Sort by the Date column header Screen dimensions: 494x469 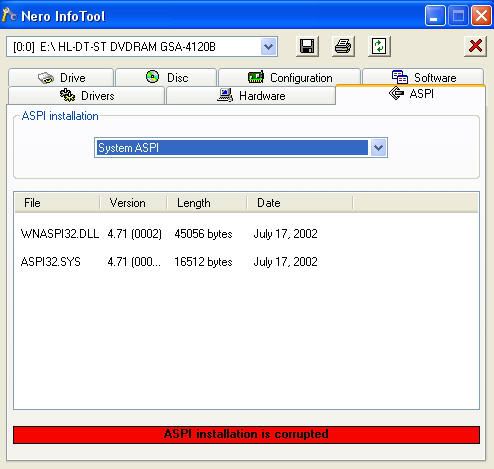(x=300, y=203)
